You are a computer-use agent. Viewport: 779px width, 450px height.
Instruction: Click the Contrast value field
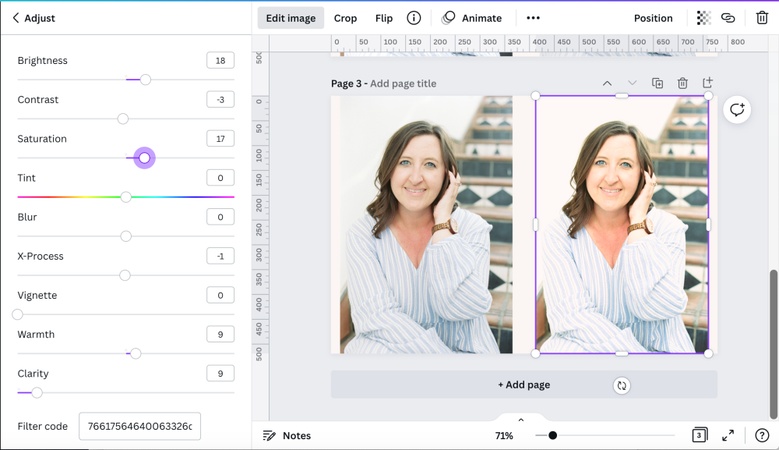coord(220,99)
